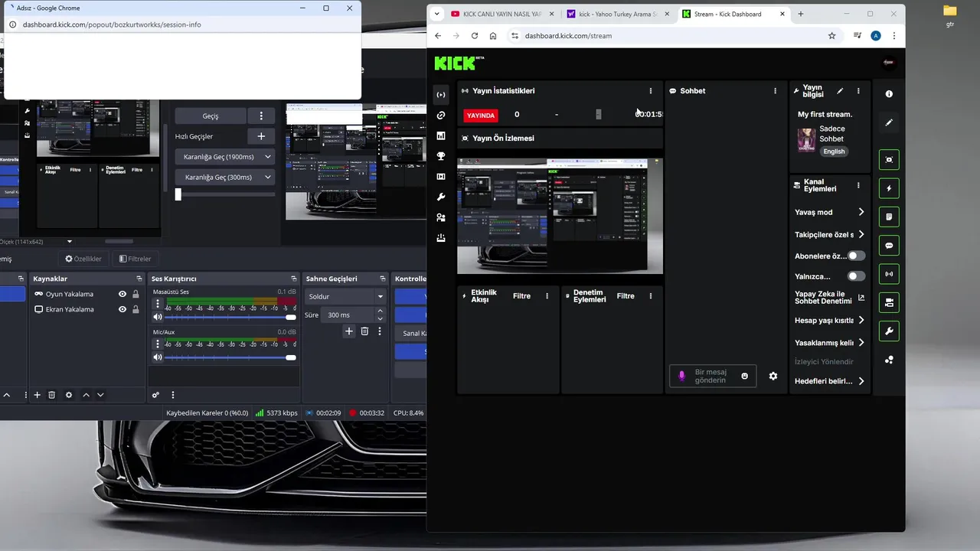Mute Masaüstü Ses in the mixer
The height and width of the screenshot is (551, 980).
pyautogui.click(x=158, y=317)
